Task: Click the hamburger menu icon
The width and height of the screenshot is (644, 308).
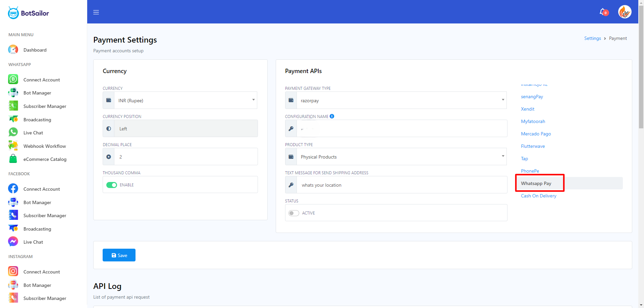Action: [x=96, y=12]
